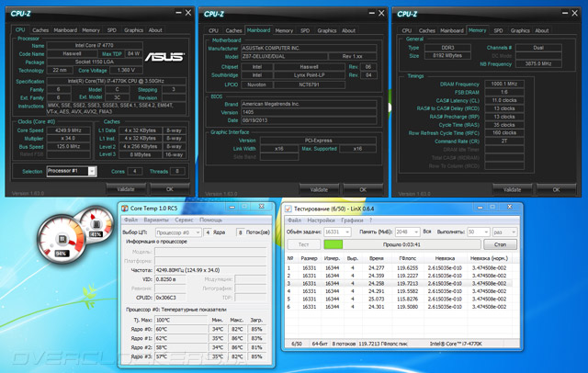Select result row 5 with 115.8276 GFlops

tap(398, 299)
